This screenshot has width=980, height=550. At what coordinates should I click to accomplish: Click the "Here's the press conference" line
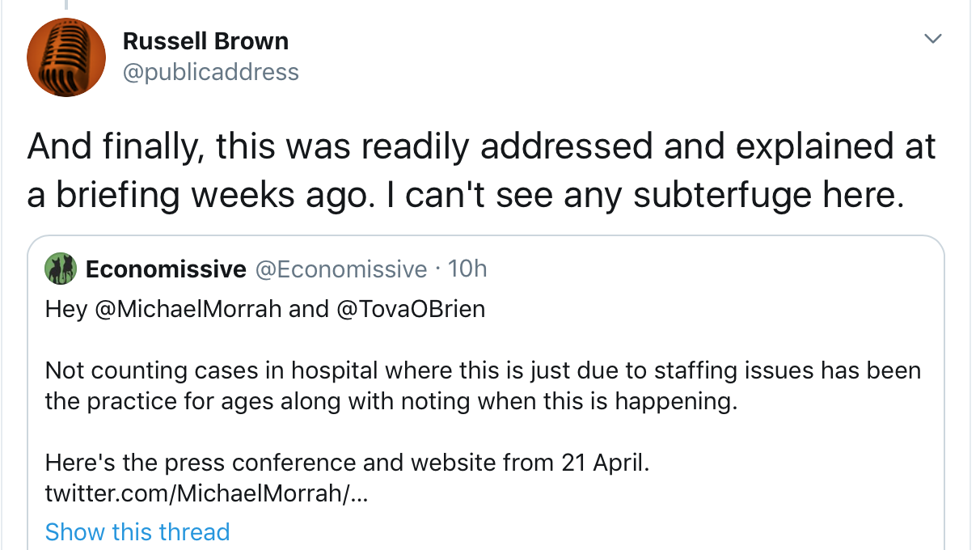coord(347,463)
